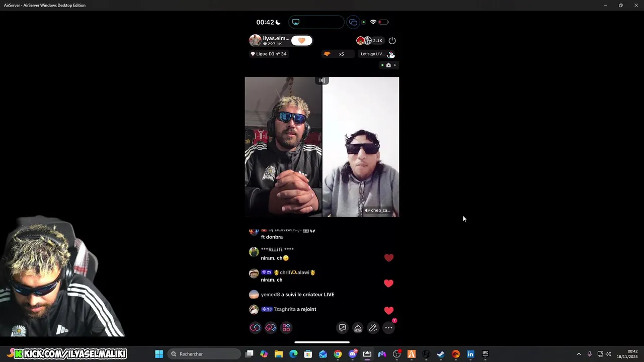Open the Let's go LIVE banner
The width and height of the screenshot is (644, 362).
[377, 54]
